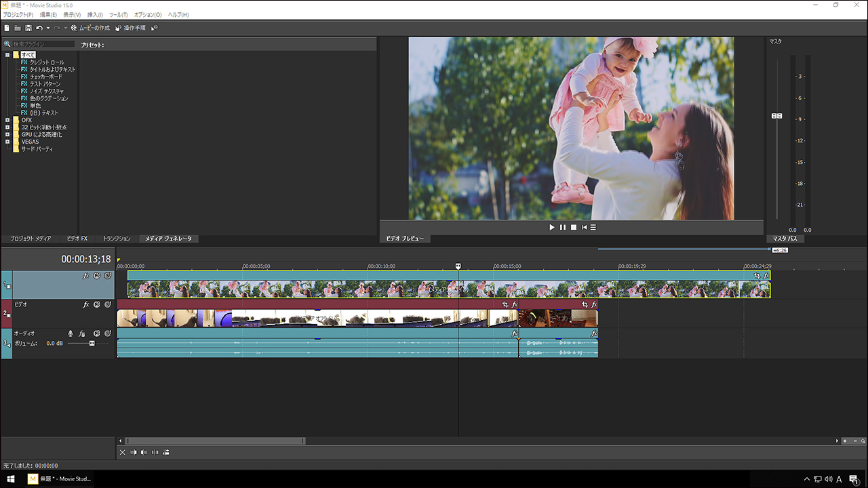Open audio track FX for オーディオ track

(x=81, y=333)
